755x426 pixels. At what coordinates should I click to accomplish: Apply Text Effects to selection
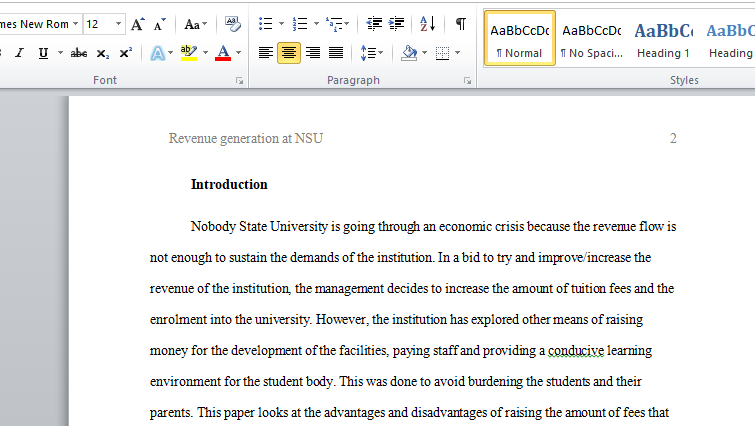(x=157, y=52)
